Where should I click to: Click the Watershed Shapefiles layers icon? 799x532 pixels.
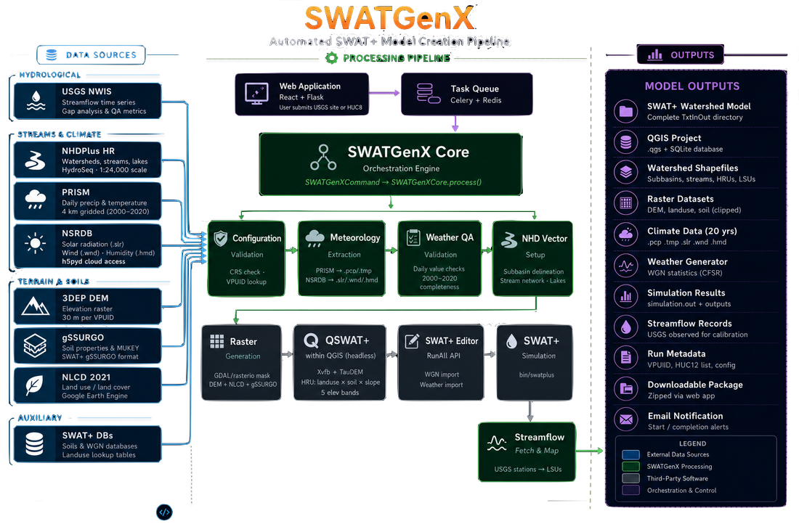(625, 173)
